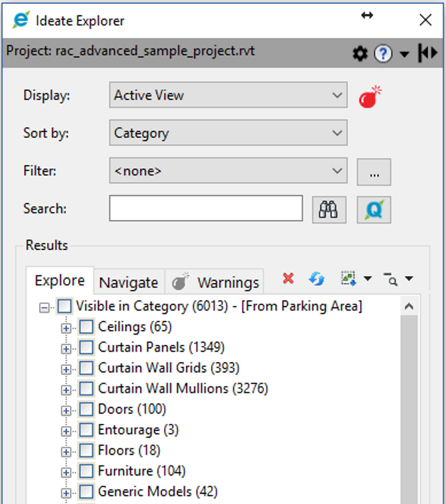The width and height of the screenshot is (446, 504).
Task: Click the select-in-view icon
Action: pos(348,278)
